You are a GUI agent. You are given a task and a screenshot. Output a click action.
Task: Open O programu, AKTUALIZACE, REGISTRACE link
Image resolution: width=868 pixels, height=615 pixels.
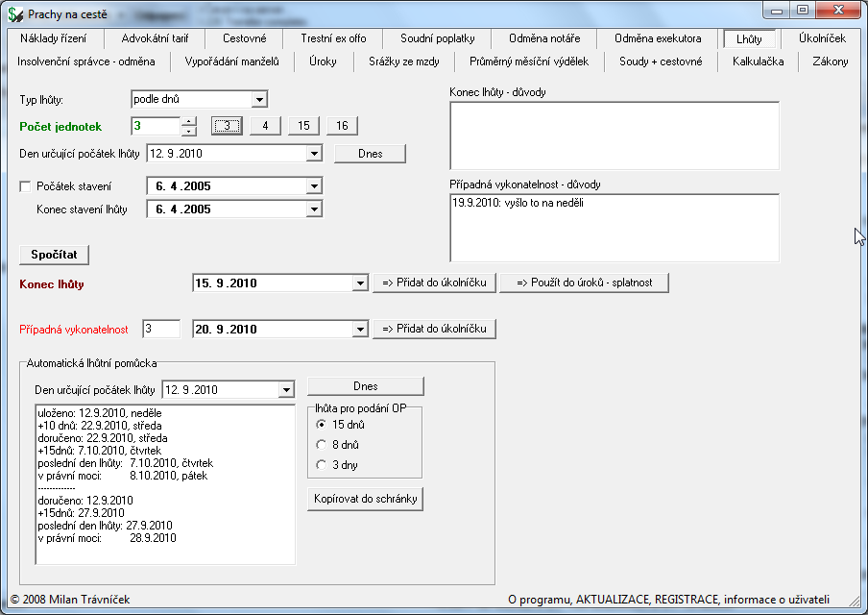tap(668, 600)
